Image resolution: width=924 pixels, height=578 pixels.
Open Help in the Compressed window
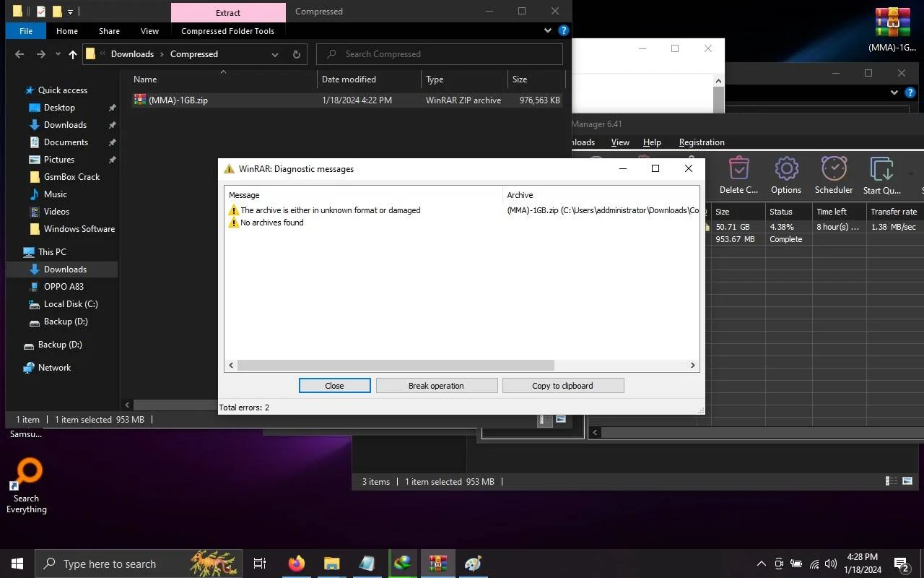564,31
